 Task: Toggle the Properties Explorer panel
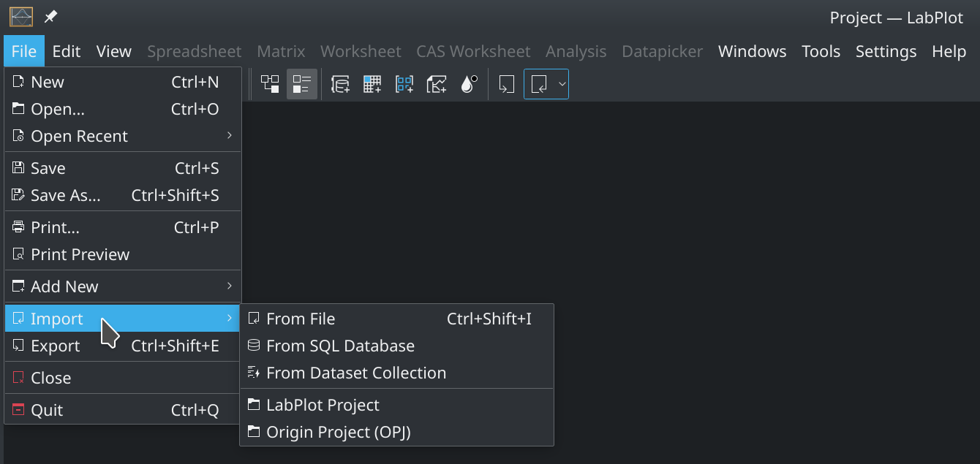tap(301, 83)
